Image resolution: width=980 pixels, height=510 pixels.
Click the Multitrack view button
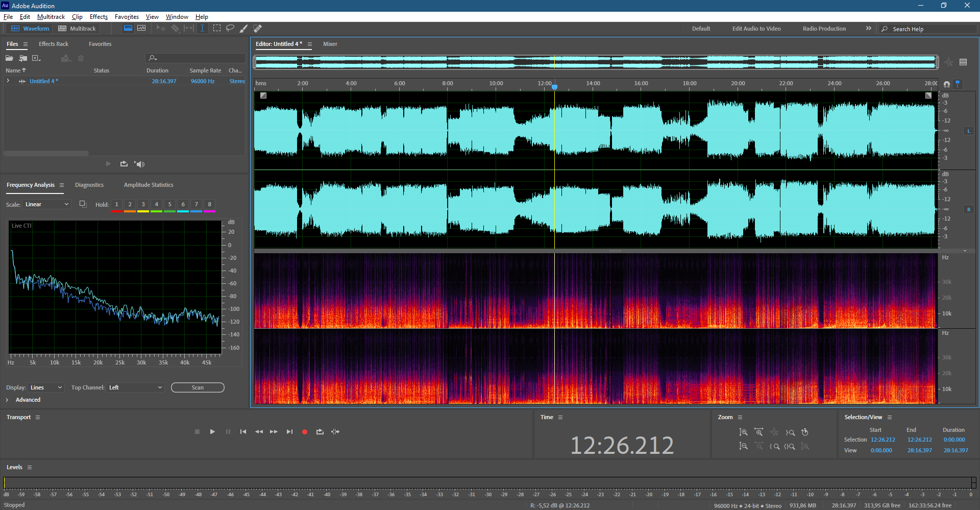77,29
